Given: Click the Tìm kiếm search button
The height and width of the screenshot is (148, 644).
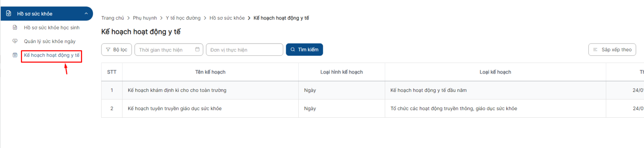Looking at the screenshot, I should click(x=304, y=50).
